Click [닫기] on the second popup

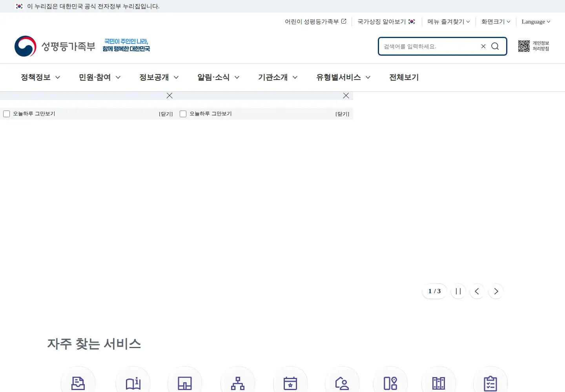point(342,114)
